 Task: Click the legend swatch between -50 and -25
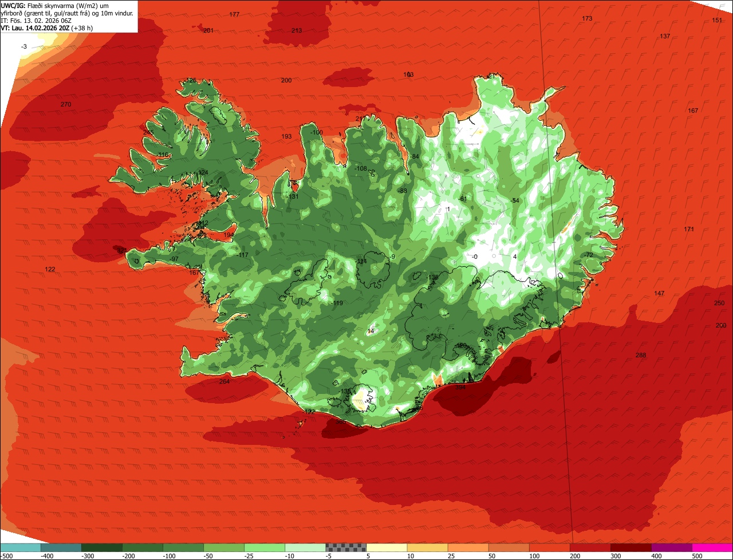coord(224,547)
